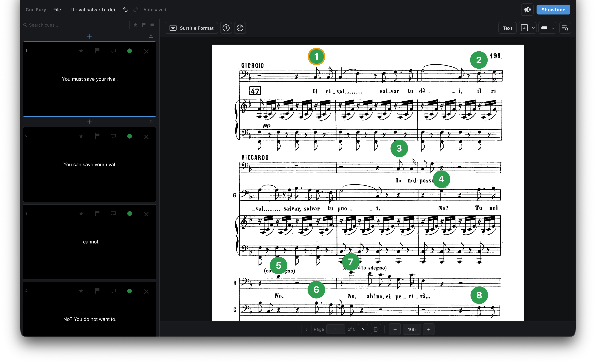Delete cue 2 with its X button
Viewport: 596px width, 364px height.
click(x=146, y=137)
